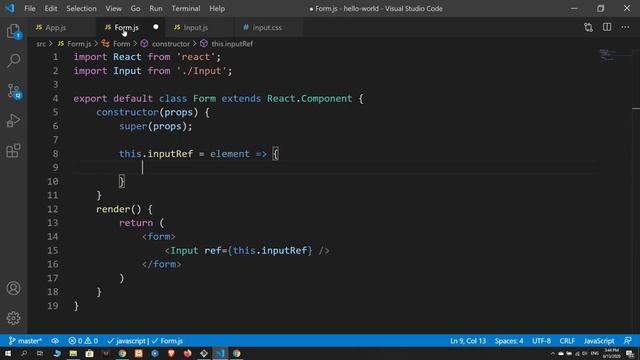Click line number 12 in the gutter

click(x=53, y=209)
